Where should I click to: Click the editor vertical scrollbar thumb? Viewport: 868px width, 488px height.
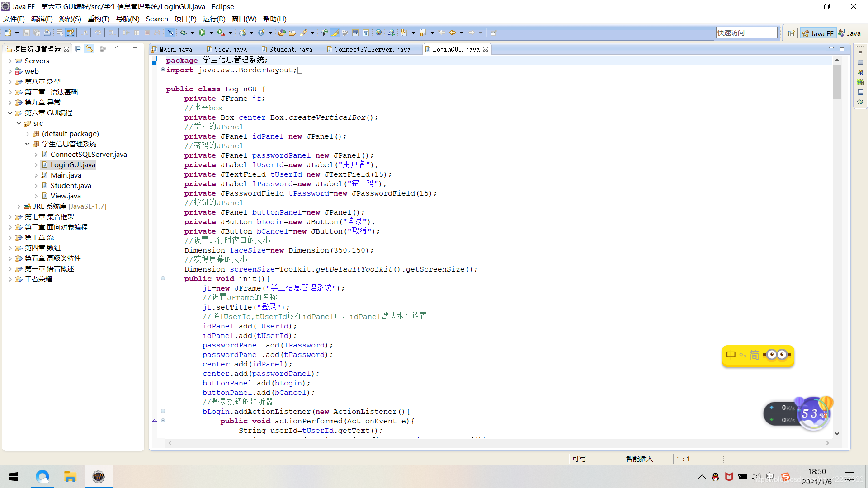pos(837,81)
